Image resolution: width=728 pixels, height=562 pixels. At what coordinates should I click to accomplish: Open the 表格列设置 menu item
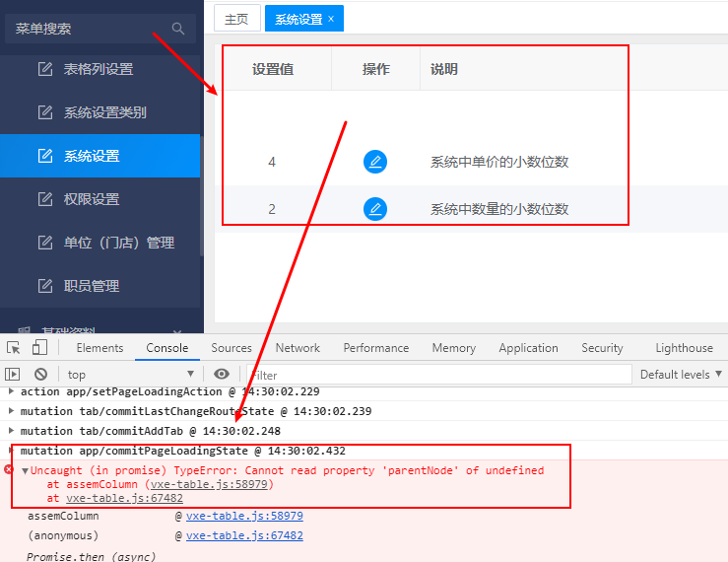(x=99, y=69)
